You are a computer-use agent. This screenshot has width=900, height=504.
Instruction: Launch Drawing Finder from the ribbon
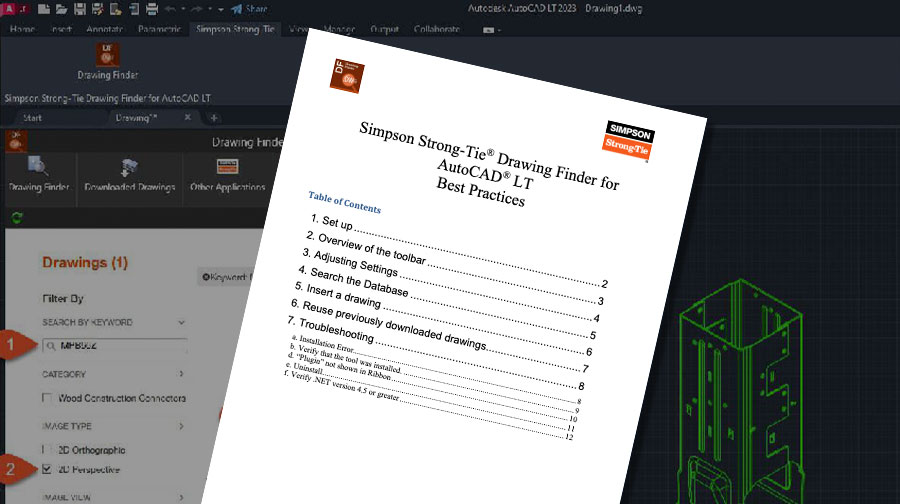click(107, 61)
